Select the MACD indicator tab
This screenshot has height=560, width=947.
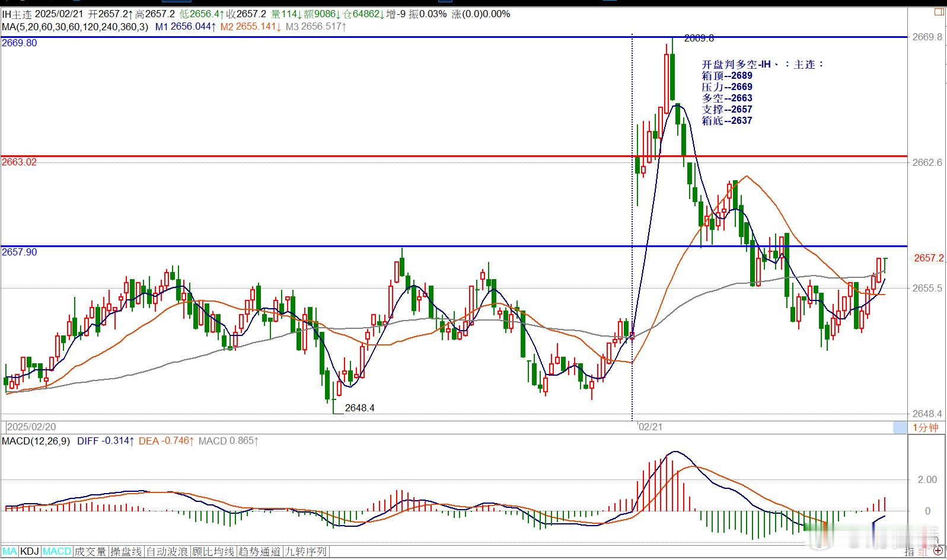click(x=57, y=552)
